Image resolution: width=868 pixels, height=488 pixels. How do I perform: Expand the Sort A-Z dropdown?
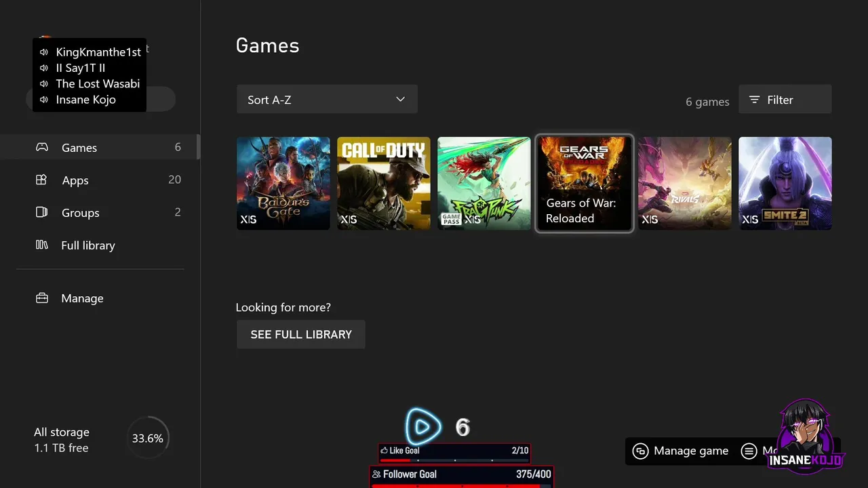(x=327, y=100)
